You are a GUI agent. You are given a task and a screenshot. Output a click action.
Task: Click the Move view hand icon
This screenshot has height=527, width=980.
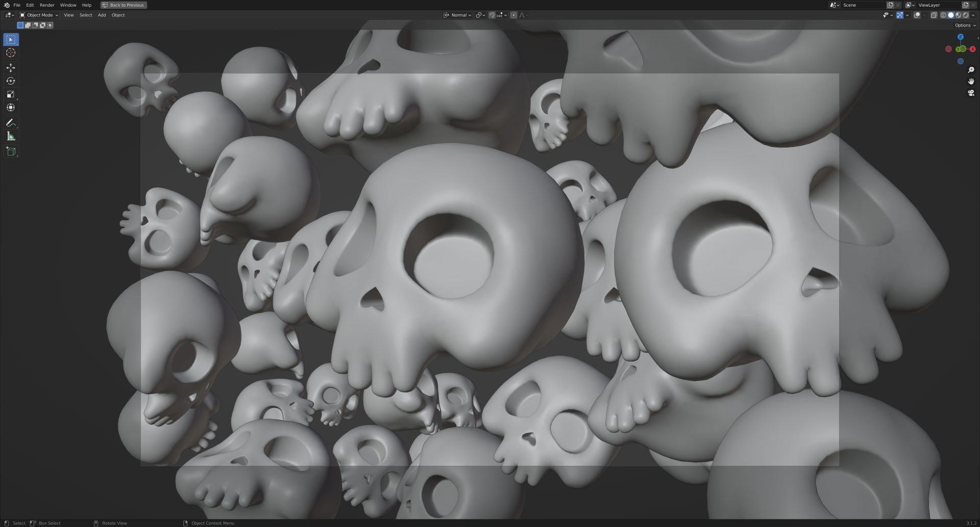(971, 81)
